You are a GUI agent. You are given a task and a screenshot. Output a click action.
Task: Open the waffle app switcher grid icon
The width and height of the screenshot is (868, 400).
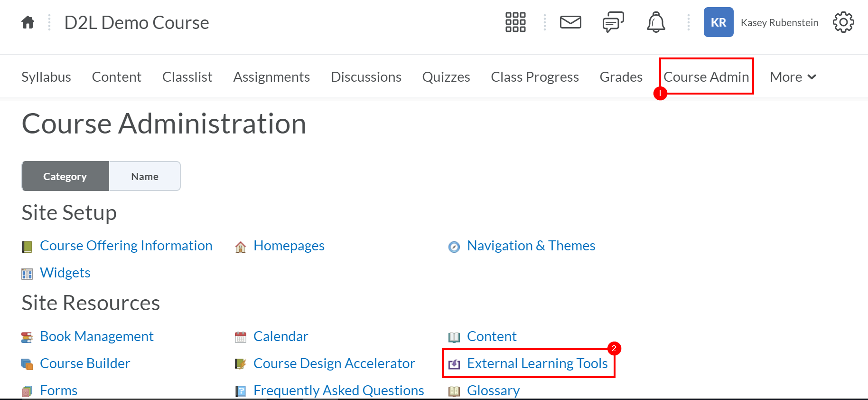click(514, 22)
